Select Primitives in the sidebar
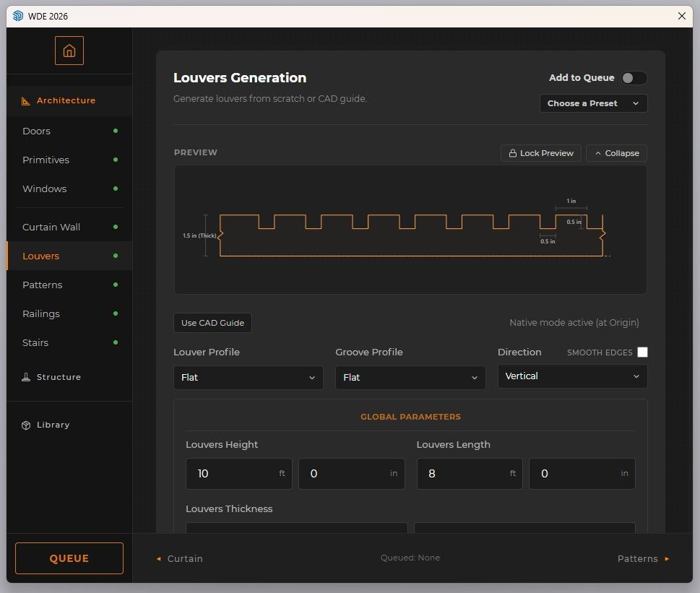The height and width of the screenshot is (593, 700). (x=69, y=160)
